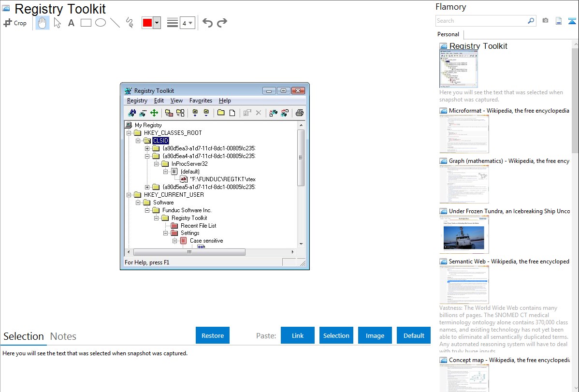The height and width of the screenshot is (392, 579).
Task: Open the Edit menu in Registry Toolkit
Action: point(159,101)
